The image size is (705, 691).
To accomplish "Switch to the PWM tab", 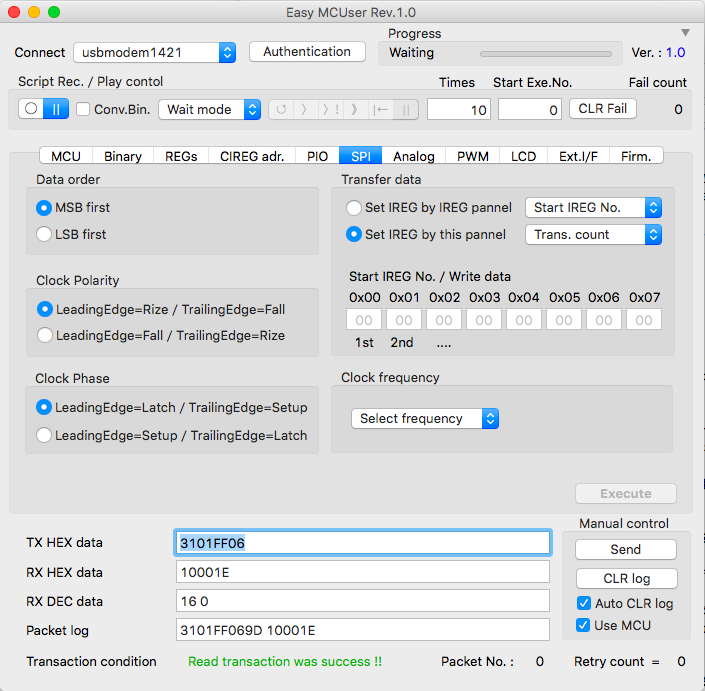I will click(x=473, y=156).
